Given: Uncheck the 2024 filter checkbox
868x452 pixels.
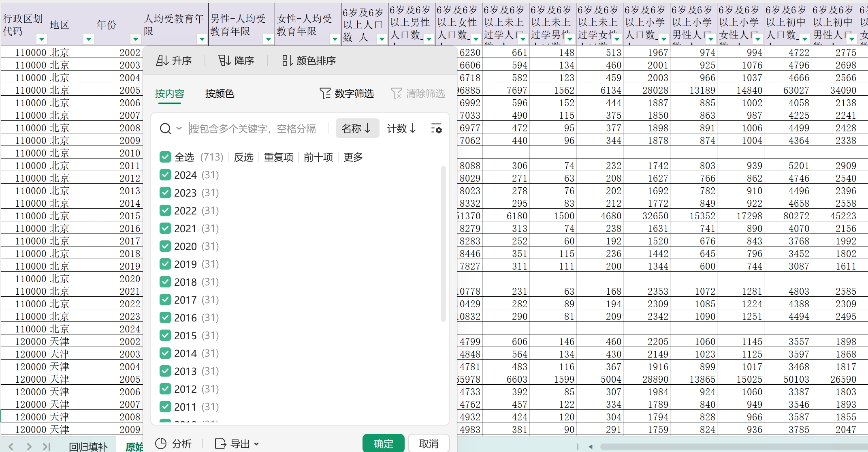Looking at the screenshot, I should pyautogui.click(x=165, y=175).
